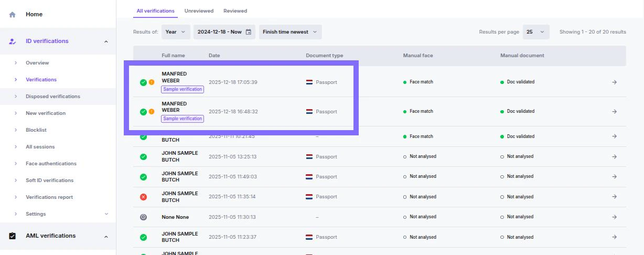Click the None None name cell

[175, 217]
